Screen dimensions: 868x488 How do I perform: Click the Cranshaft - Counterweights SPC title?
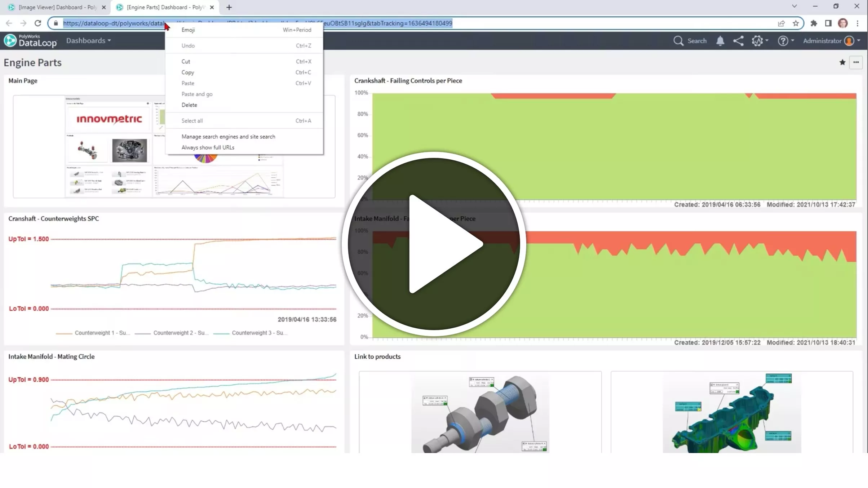tap(54, 219)
